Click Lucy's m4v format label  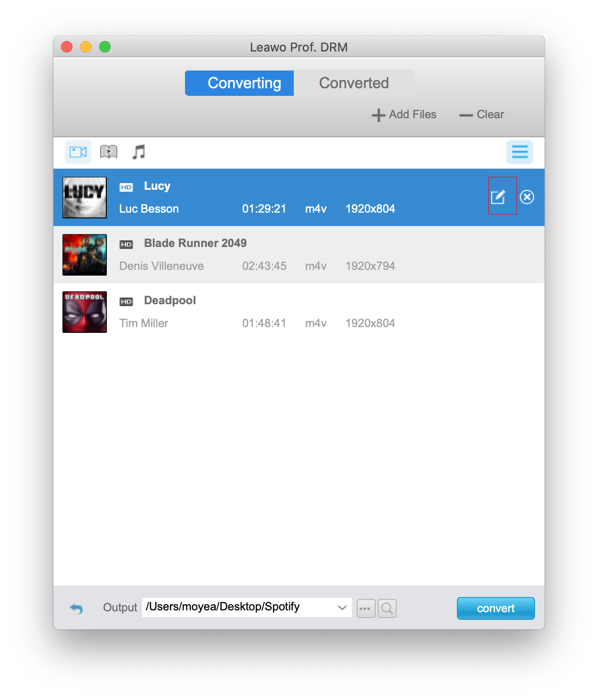(x=316, y=209)
